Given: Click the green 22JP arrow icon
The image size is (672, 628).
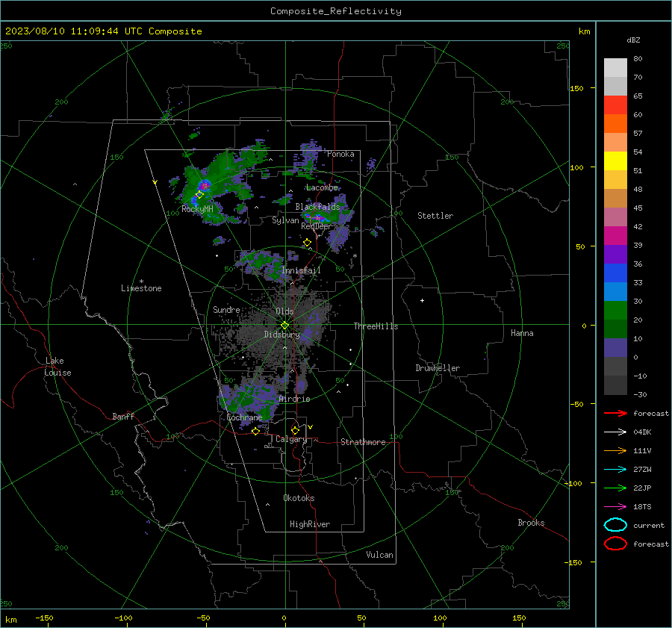Looking at the screenshot, I should point(615,488).
